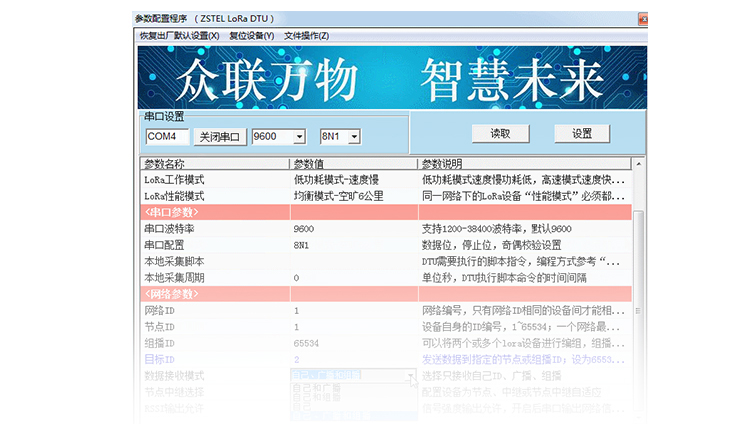Click the 参数说明 column header
Screen dimensions: 750x424
[525, 164]
